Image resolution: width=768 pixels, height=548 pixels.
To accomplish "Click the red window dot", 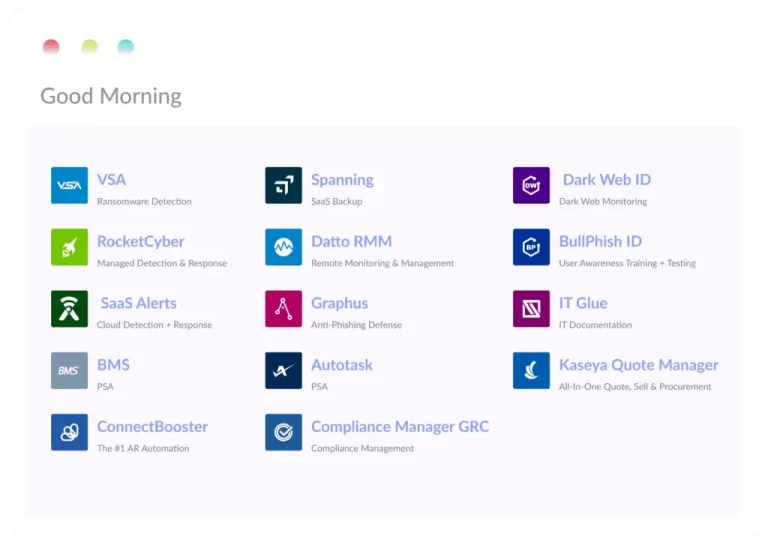I will point(51,47).
